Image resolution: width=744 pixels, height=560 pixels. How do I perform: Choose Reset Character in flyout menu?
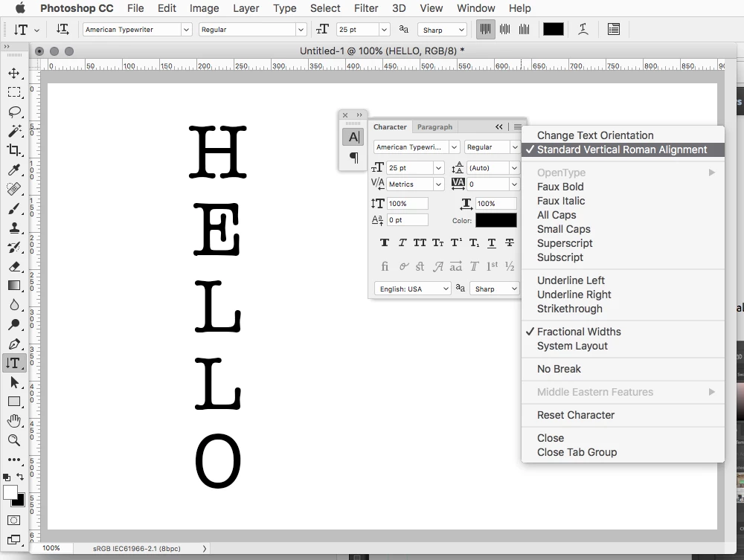click(576, 415)
